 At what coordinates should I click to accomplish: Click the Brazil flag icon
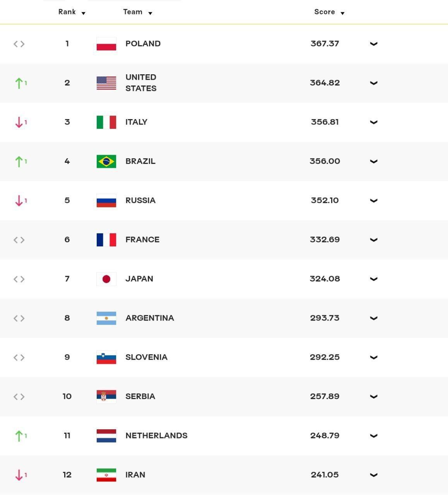pos(106,161)
